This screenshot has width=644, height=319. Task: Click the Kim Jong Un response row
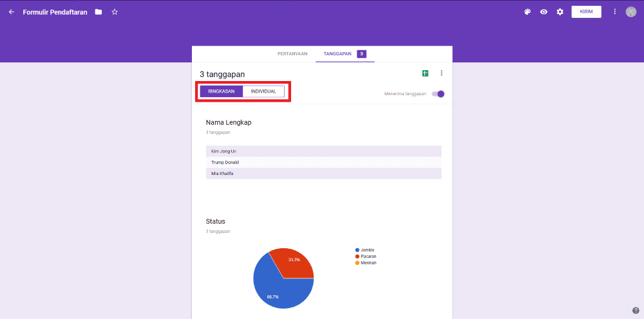(324, 151)
